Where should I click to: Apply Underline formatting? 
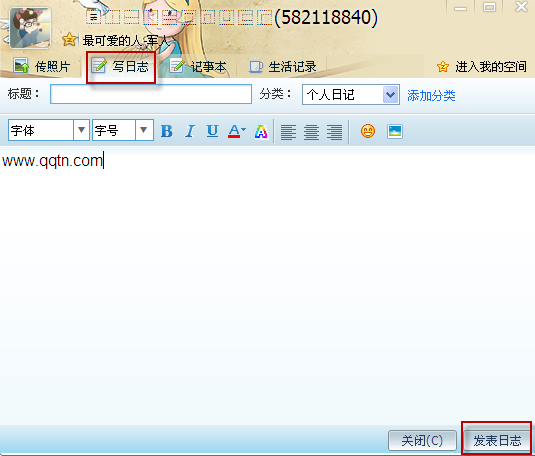pyautogui.click(x=212, y=131)
